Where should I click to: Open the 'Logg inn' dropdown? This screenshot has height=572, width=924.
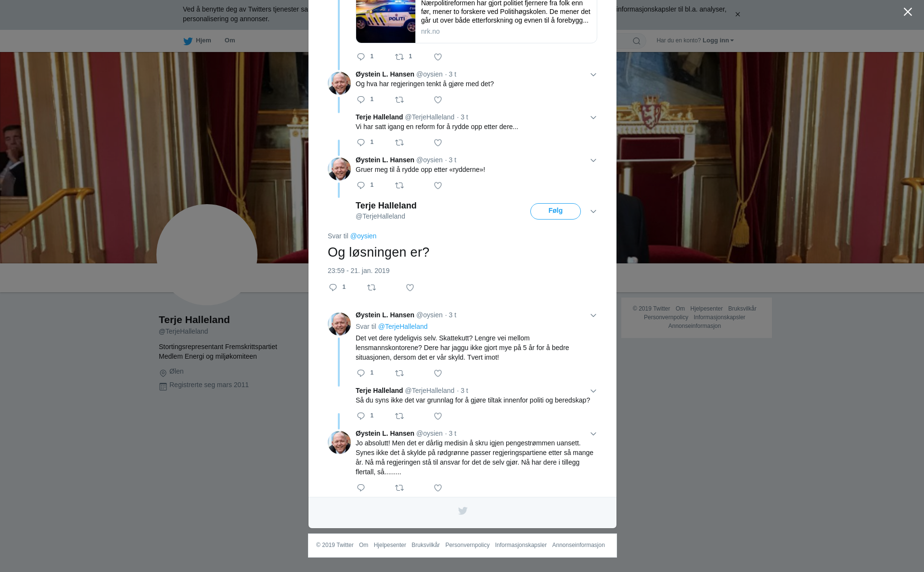718,40
